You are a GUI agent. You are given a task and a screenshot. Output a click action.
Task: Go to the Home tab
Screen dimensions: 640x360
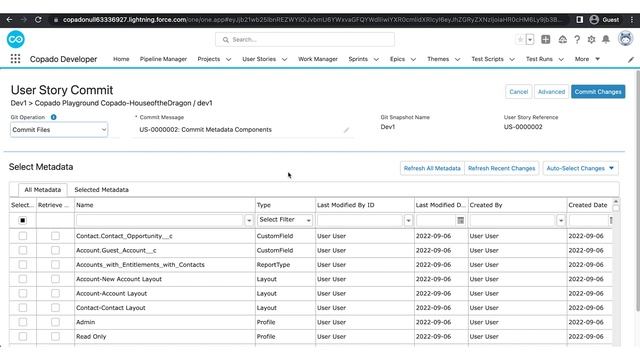121,59
